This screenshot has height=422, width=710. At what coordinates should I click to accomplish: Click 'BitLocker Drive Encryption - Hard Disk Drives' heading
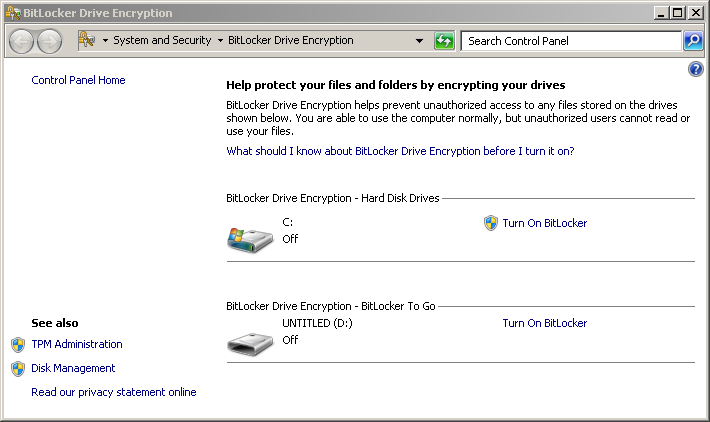point(333,198)
